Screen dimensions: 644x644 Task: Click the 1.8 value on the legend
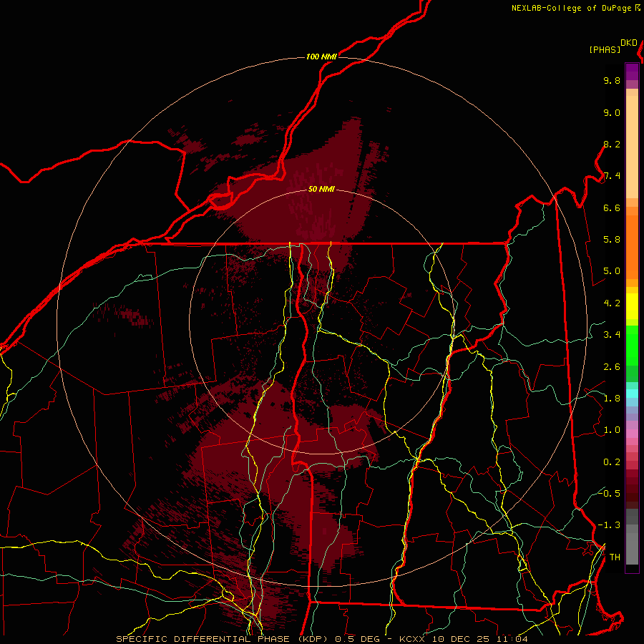point(612,399)
